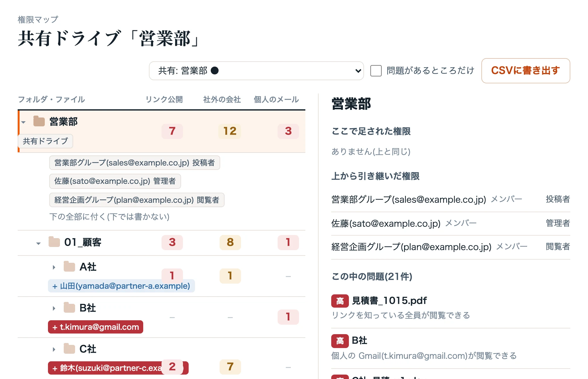Image resolution: width=588 pixels, height=379 pixels.
Task: Click the 山田(yamada@partner-a.example) chip
Action: click(121, 286)
